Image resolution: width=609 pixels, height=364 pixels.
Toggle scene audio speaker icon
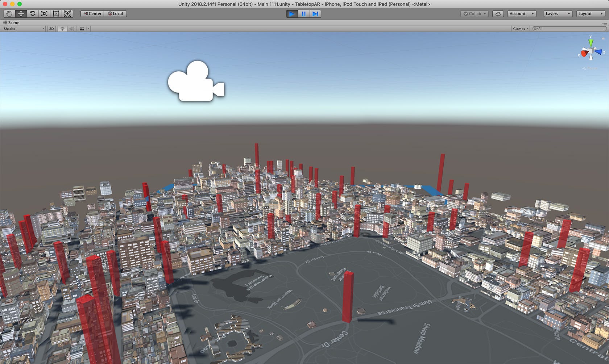72,29
